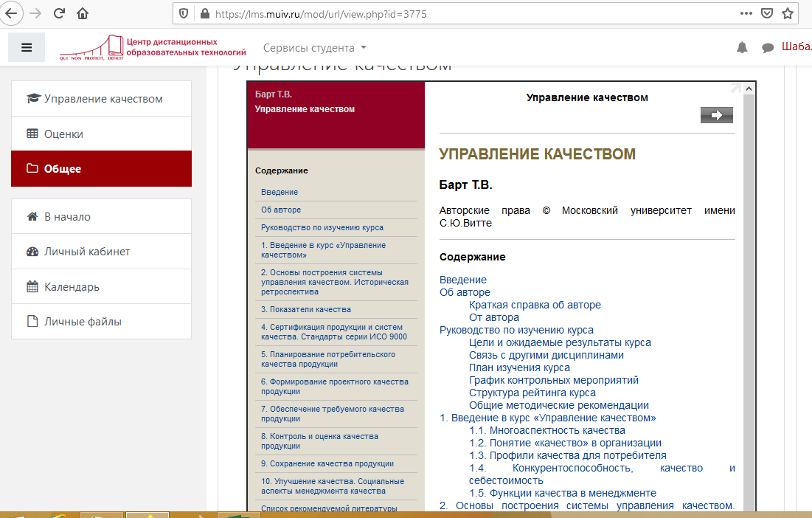
Task: Select Личный кабинет in the sidebar
Action: 87,252
